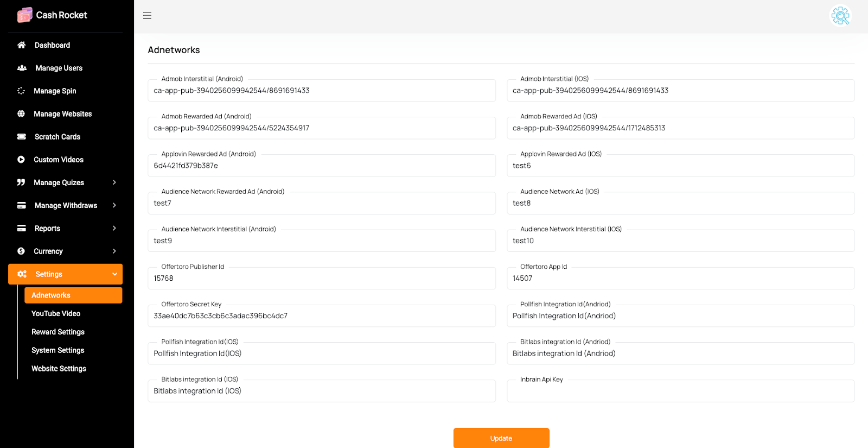Viewport: 868px width, 448px height.
Task: Expand the Manage Withdraws chevron
Action: [x=114, y=205]
